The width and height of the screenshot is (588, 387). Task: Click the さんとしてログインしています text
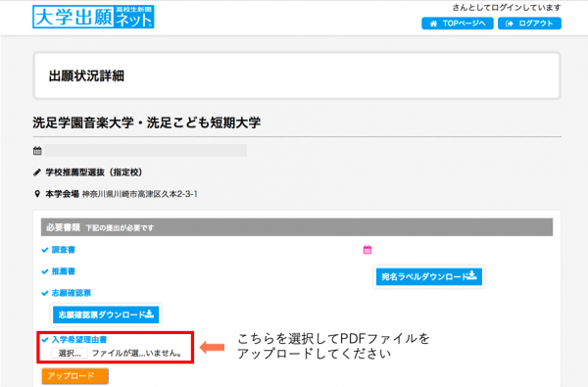coord(507,8)
